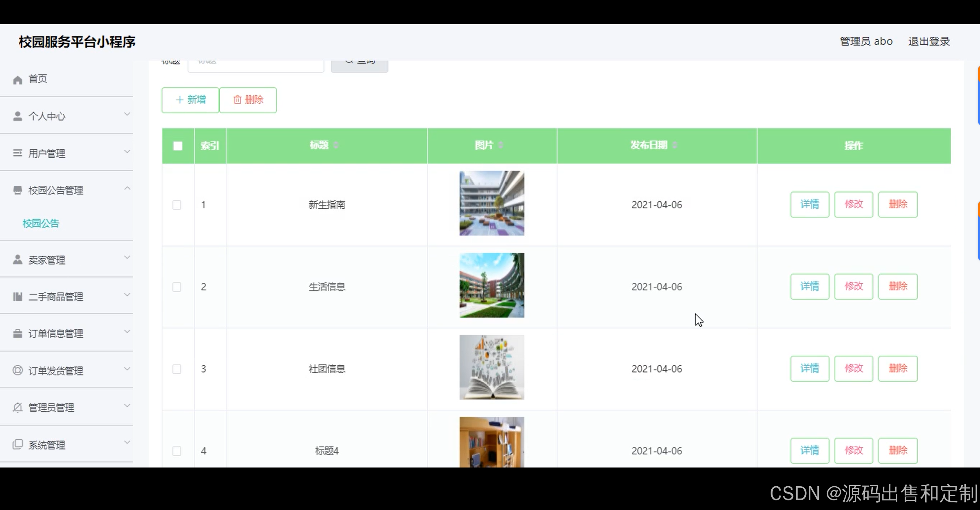The width and height of the screenshot is (980, 510).
Task: Click the icon beside 二手商品管理
Action: click(18, 296)
